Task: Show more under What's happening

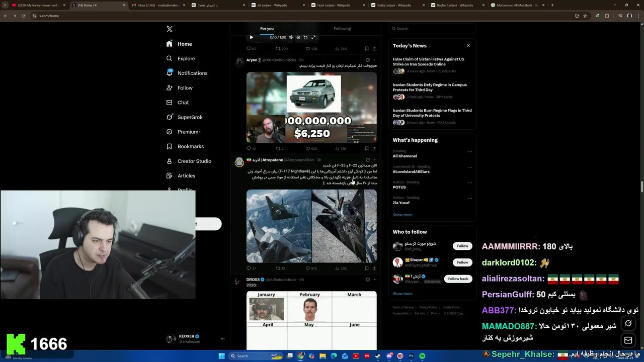Action: (403, 215)
